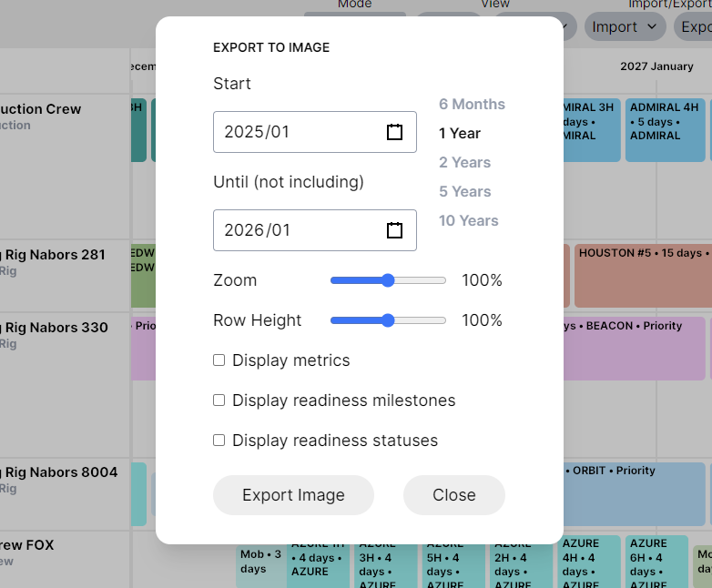Set range to 5 Years

click(464, 191)
